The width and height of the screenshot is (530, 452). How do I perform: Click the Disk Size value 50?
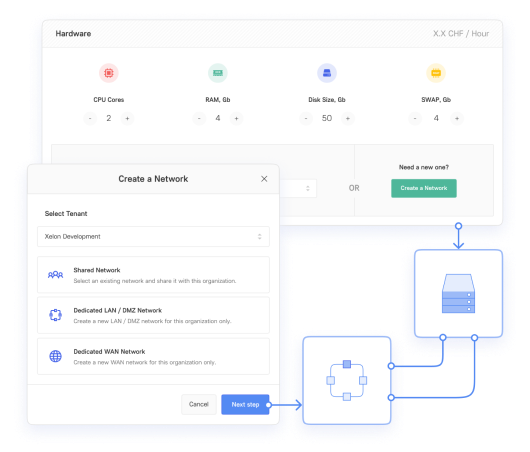(x=327, y=118)
